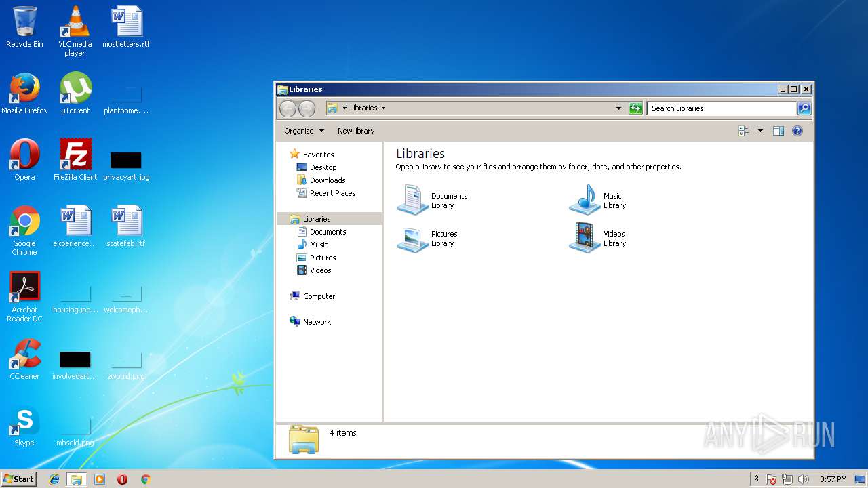Select Acrobat Reader DC shortcut
This screenshot has height=488, width=868.
[x=24, y=297]
